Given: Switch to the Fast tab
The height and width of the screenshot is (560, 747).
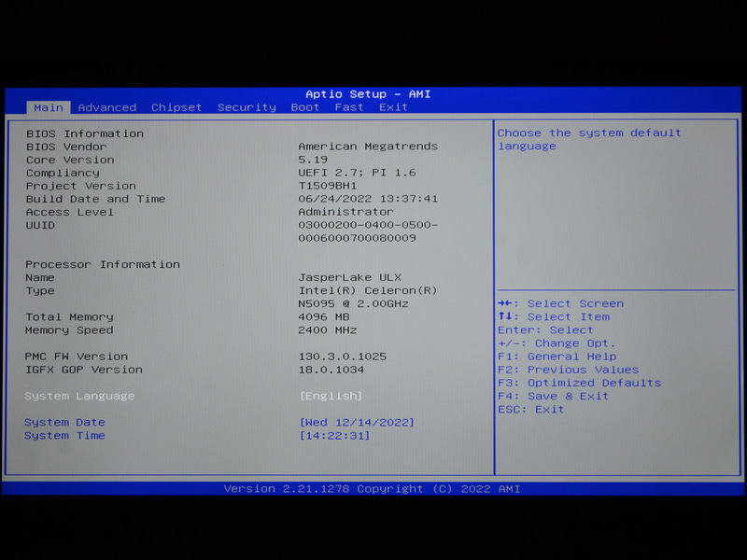Looking at the screenshot, I should tap(348, 107).
